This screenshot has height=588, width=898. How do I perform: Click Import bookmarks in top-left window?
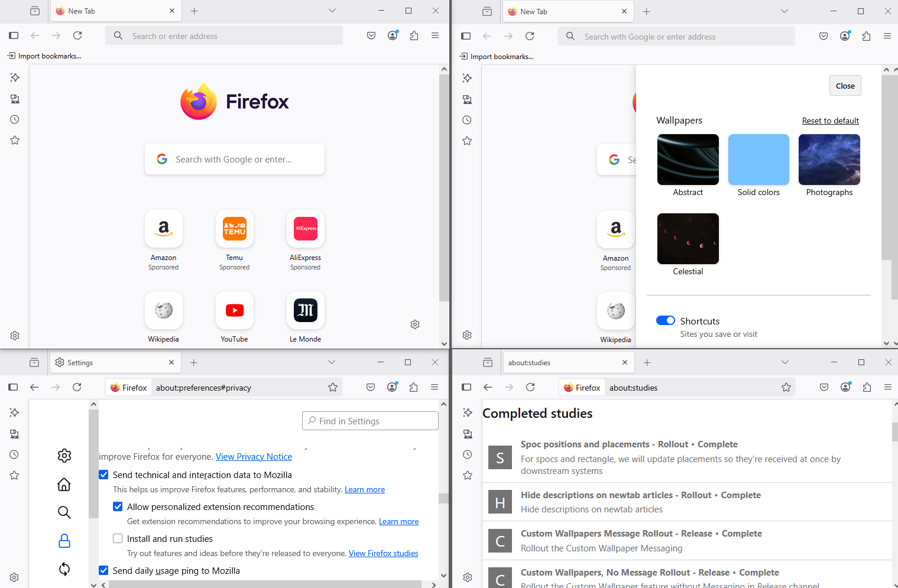point(45,56)
